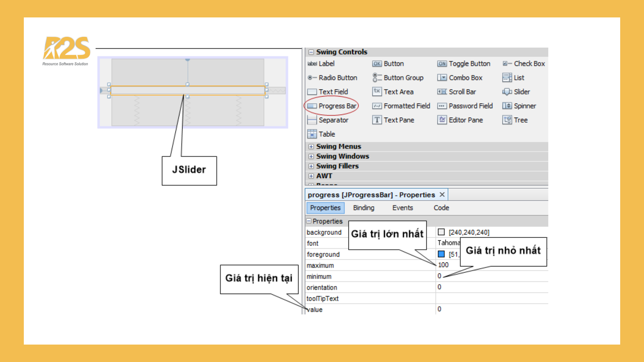Click the Table palette icon
Viewport: 644px width, 362px height.
point(312,134)
